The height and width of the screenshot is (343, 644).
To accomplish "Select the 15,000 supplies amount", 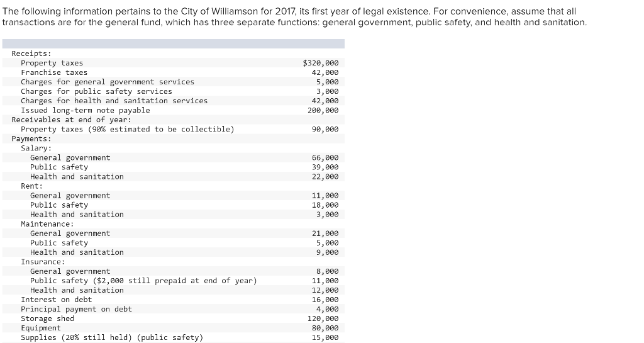I will tap(325, 337).
